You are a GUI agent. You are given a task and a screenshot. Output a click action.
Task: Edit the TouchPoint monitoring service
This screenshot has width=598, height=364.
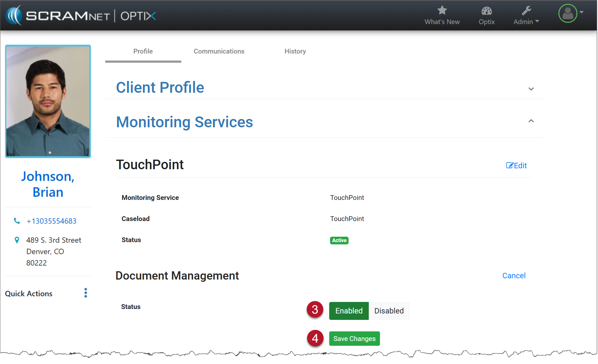(x=516, y=165)
